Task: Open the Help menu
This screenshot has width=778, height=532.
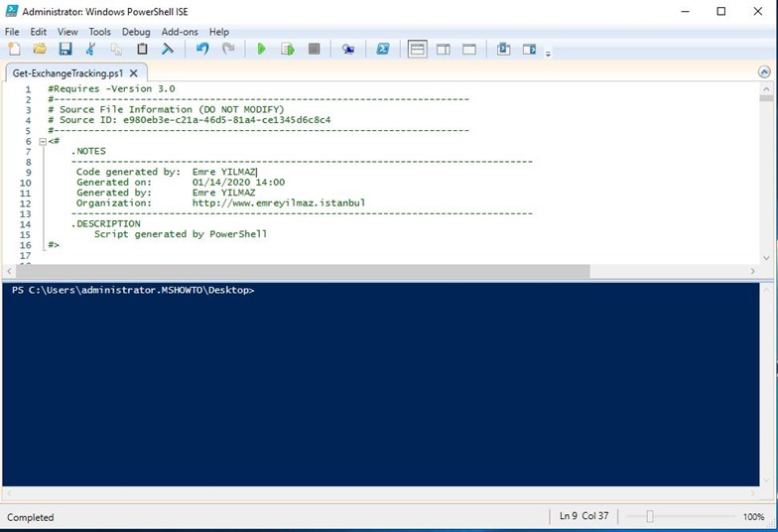Action: (x=218, y=32)
